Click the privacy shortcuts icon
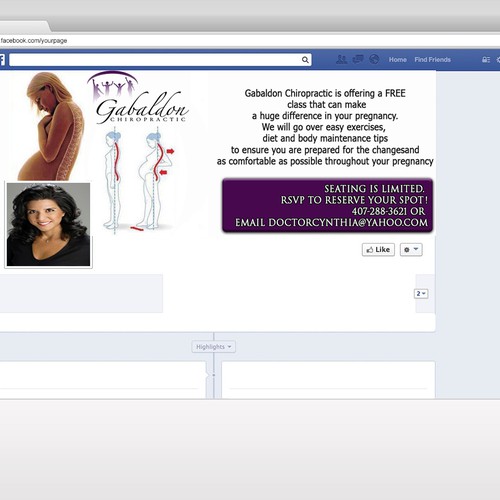This screenshot has height=500, width=500. pos(486,60)
